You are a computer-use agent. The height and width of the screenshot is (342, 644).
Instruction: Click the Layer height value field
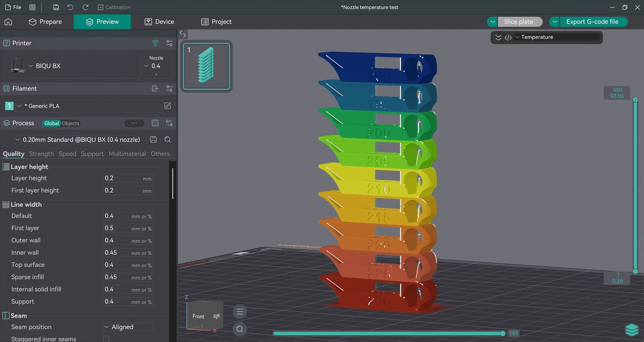click(128, 178)
